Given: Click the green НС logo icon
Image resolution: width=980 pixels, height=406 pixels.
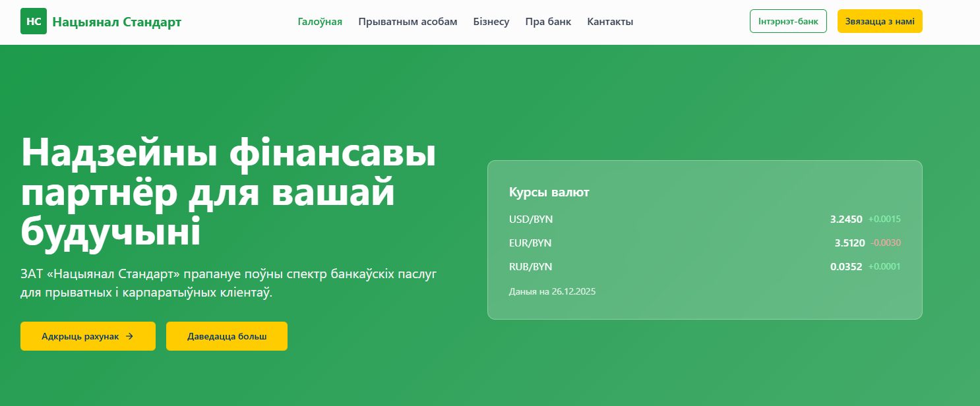Looking at the screenshot, I should coord(34,21).
